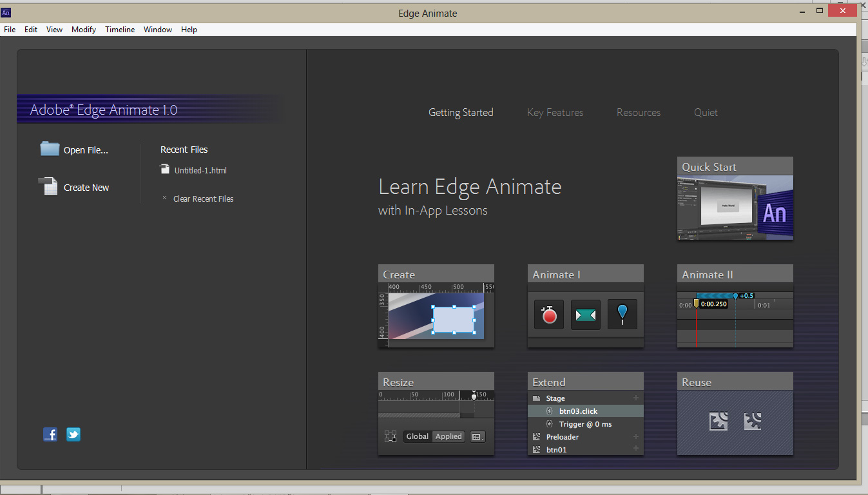Switch to the Getting Started tab
The width and height of the screenshot is (868, 495).
point(461,113)
